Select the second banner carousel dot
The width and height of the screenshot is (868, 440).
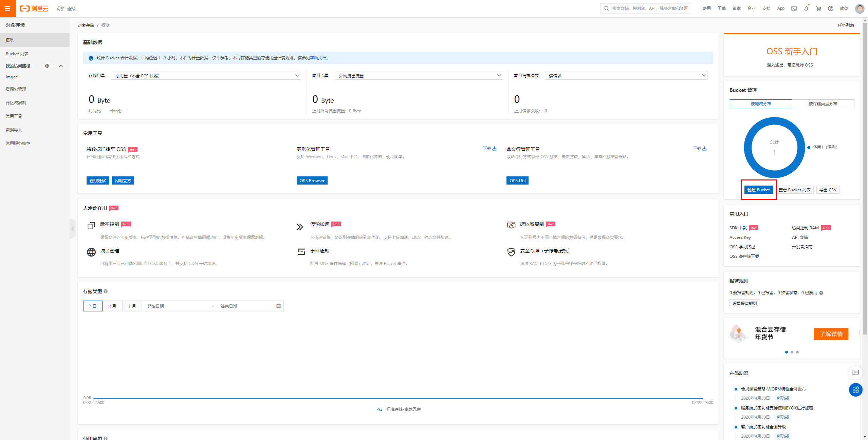tap(792, 352)
